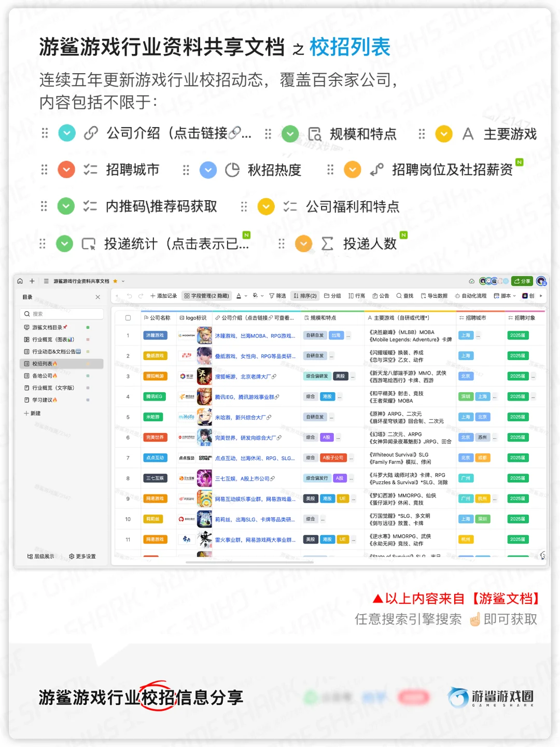The image size is (560, 747).
Task: Open the 分组 grouping tool
Action: coord(333,296)
